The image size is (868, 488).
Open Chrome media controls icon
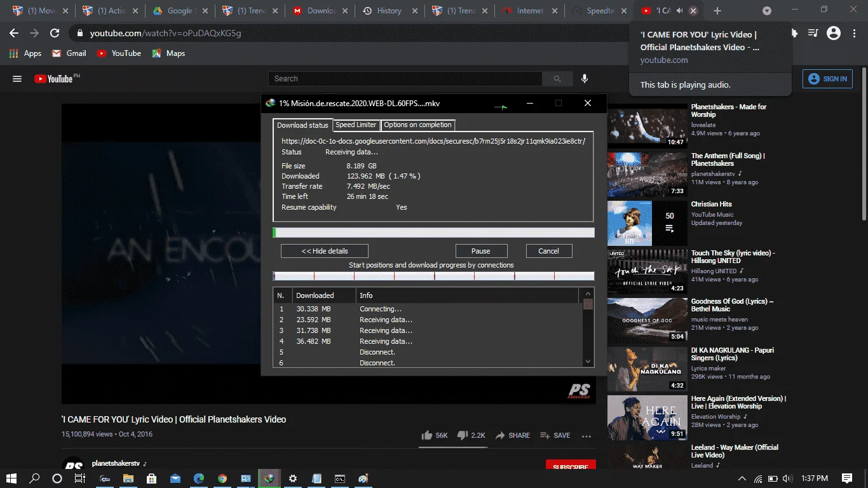coord(813,33)
